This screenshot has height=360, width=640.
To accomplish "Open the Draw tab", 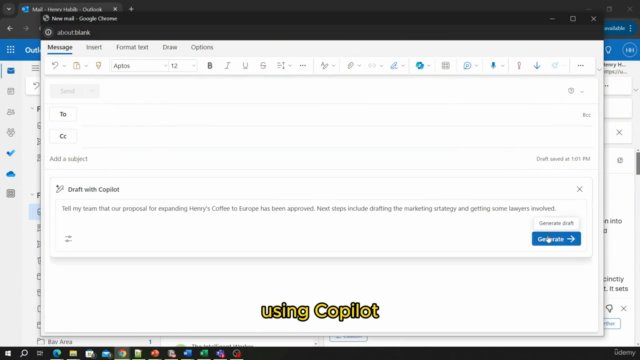I will coord(170,47).
